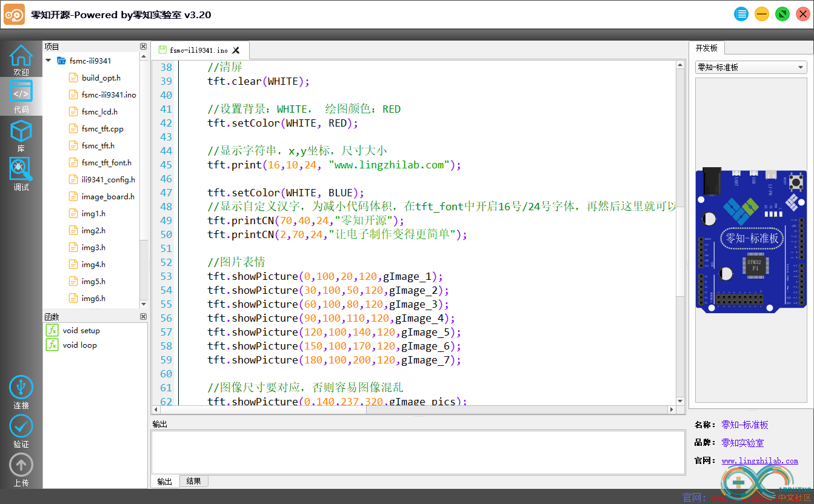814x504 pixels.
Task: Open the Debug (调试) bug icon
Action: tap(21, 169)
